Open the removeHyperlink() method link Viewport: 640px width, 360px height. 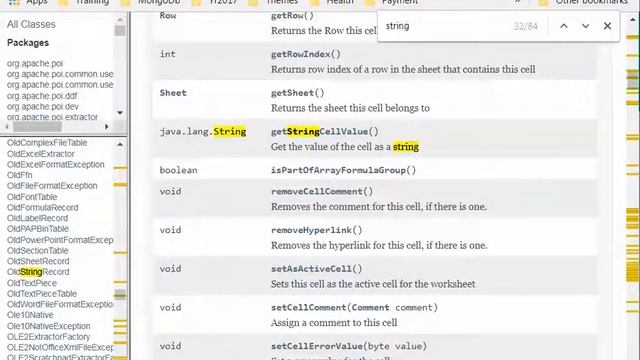coord(316,230)
